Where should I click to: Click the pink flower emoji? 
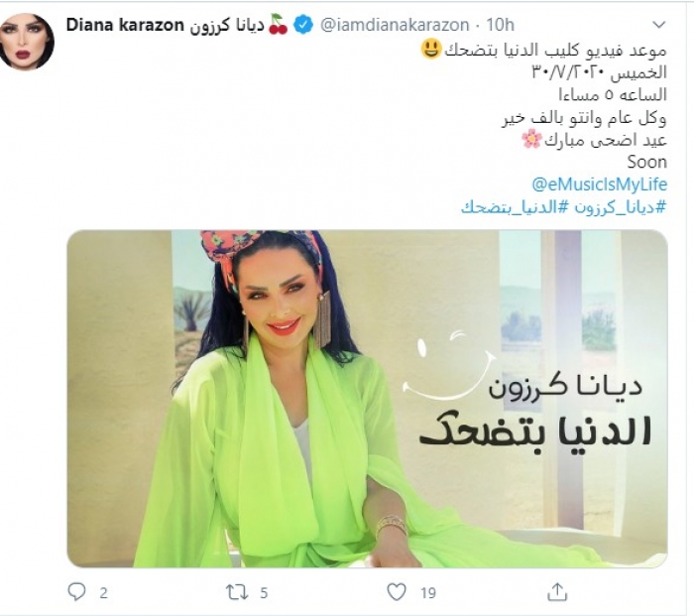point(531,140)
